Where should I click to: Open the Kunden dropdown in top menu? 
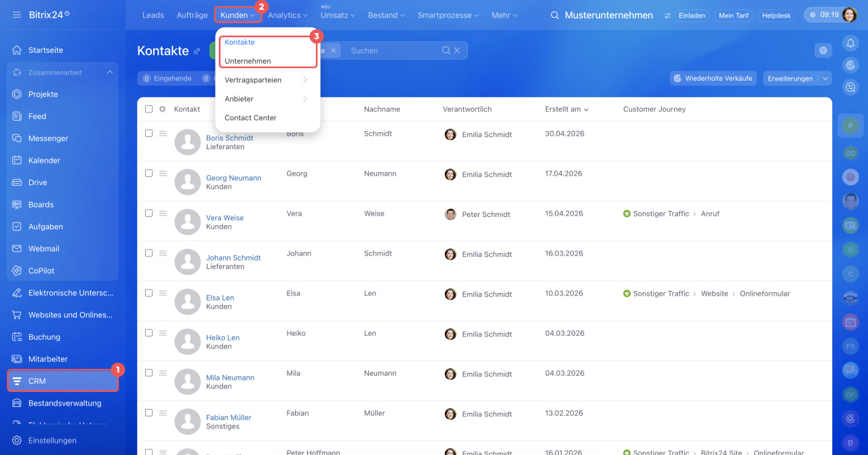click(x=238, y=15)
